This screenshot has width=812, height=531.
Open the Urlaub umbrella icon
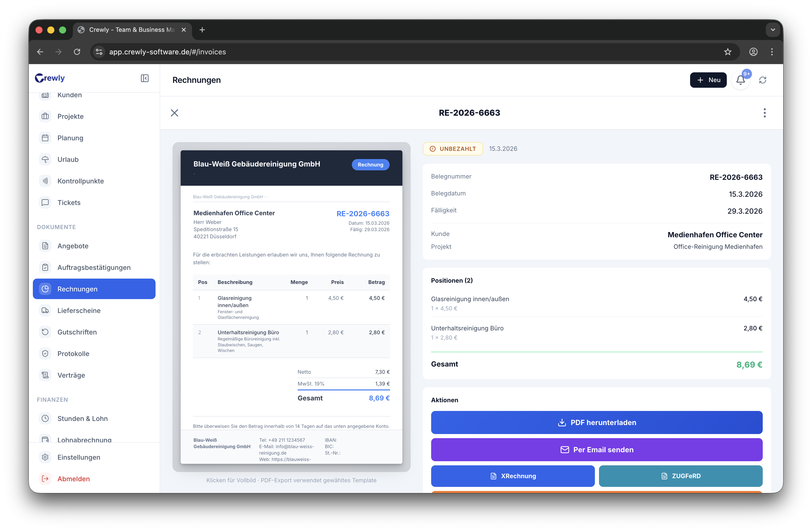click(45, 159)
